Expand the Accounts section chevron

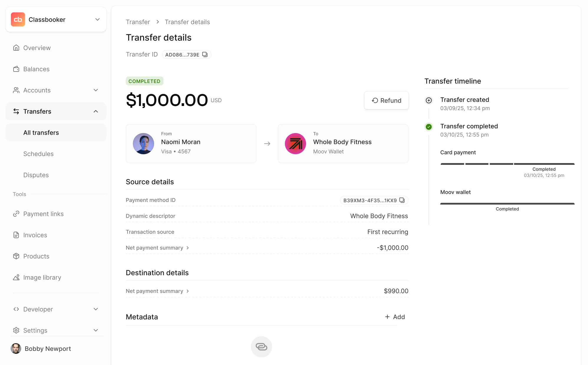tap(96, 90)
